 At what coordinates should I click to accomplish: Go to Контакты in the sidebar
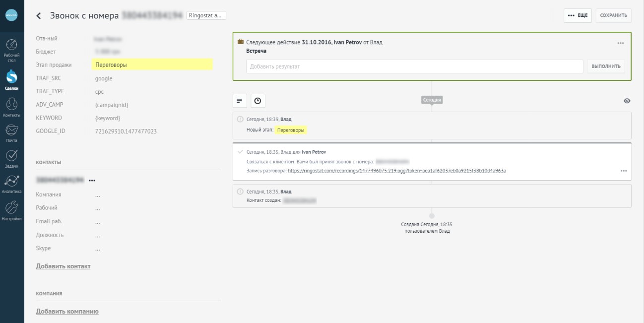[12, 107]
